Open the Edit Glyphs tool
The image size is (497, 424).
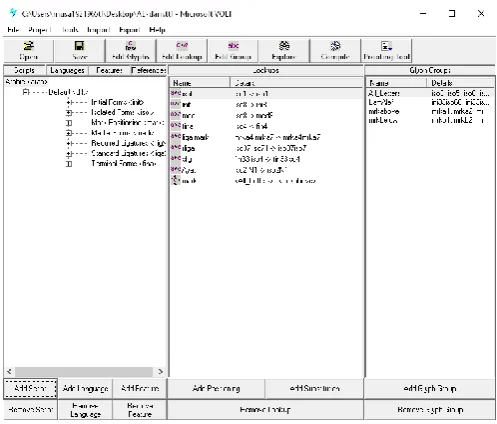point(131,50)
